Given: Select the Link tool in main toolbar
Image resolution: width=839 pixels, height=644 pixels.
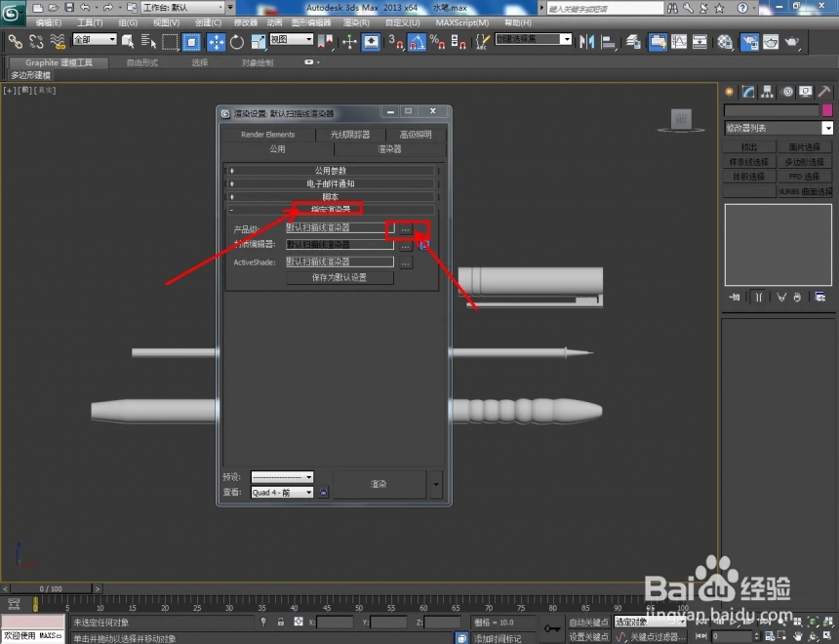Looking at the screenshot, I should click(x=16, y=41).
